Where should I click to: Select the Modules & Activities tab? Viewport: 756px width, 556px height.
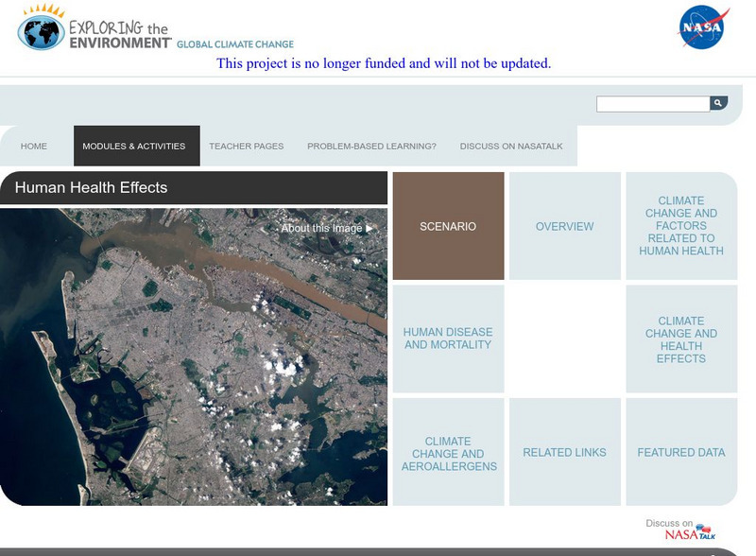(136, 146)
